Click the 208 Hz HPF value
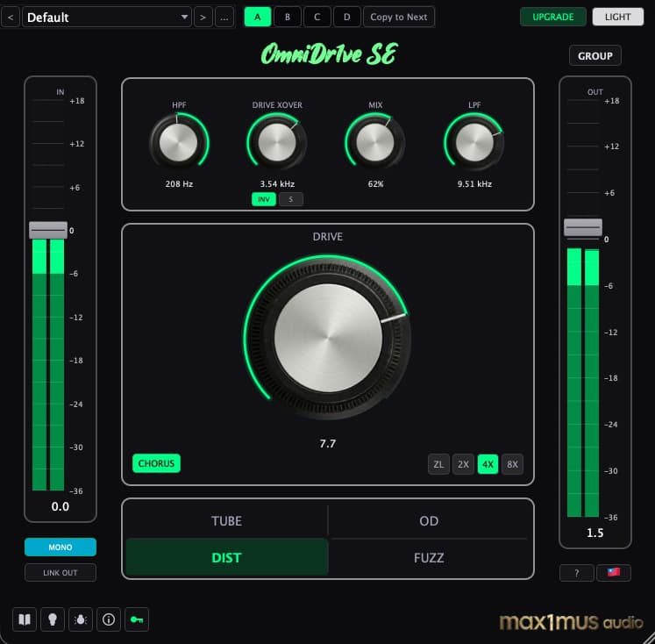This screenshot has width=655, height=644. (x=179, y=184)
